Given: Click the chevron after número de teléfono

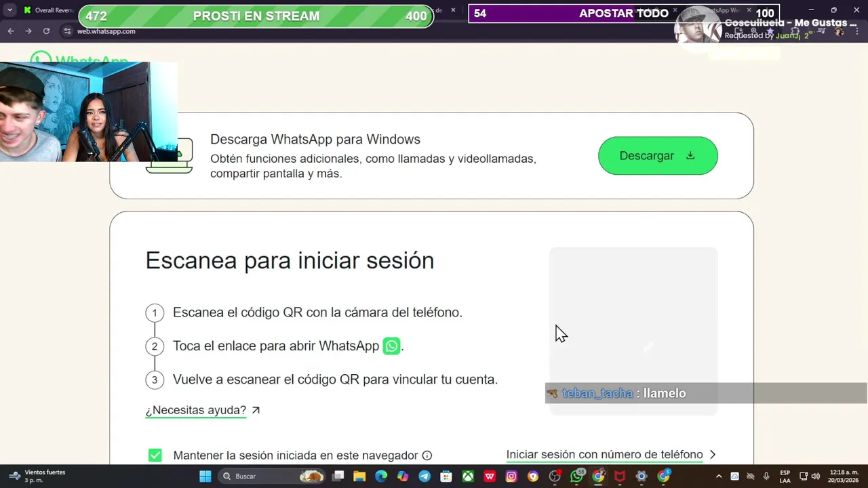Looking at the screenshot, I should [x=712, y=455].
